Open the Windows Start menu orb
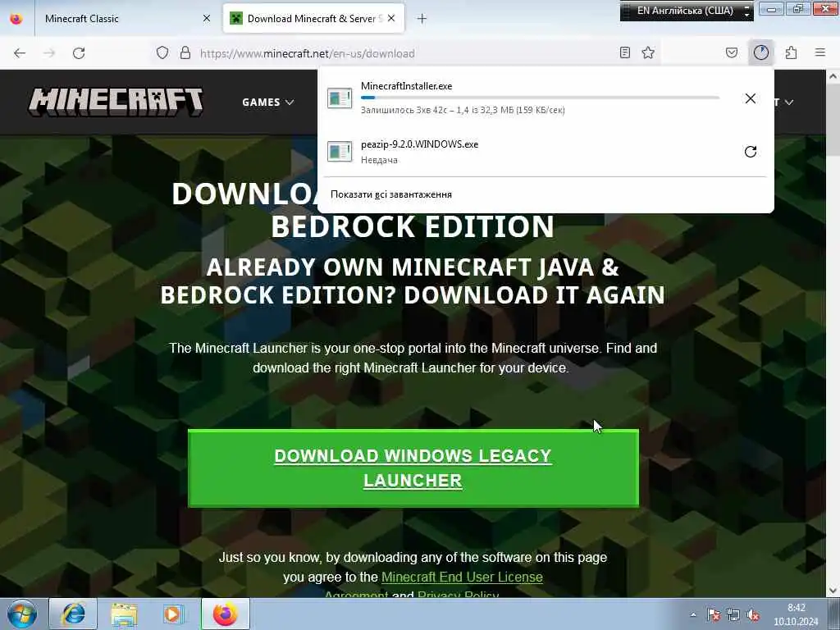Image resolution: width=840 pixels, height=630 pixels. point(22,614)
